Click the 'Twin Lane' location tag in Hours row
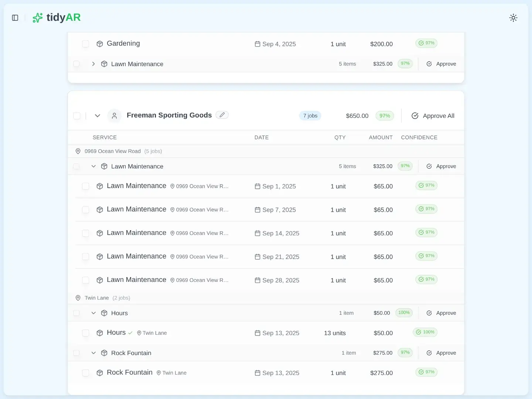Image resolution: width=532 pixels, height=399 pixels. (x=152, y=333)
